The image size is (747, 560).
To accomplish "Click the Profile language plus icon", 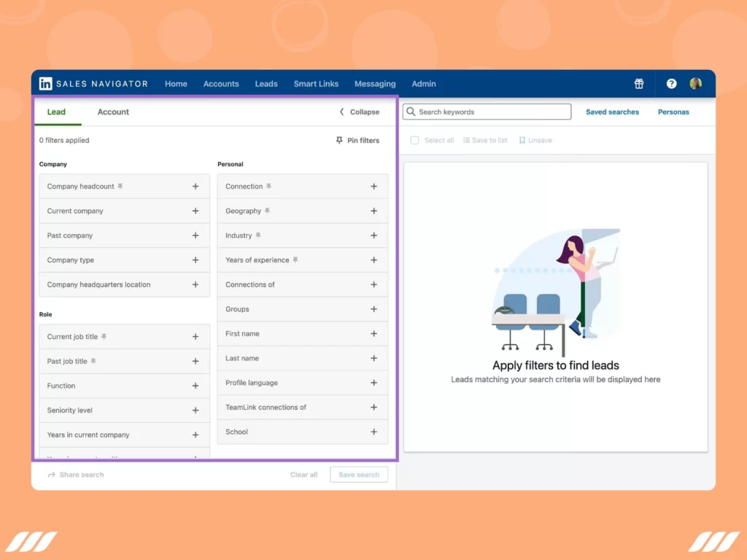I will 374,383.
